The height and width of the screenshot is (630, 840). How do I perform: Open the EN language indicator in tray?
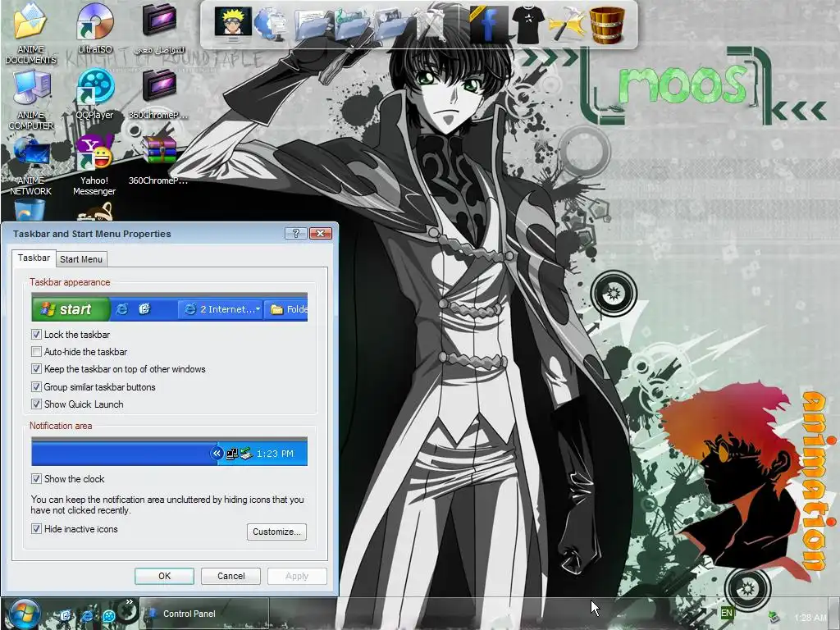tap(727, 613)
